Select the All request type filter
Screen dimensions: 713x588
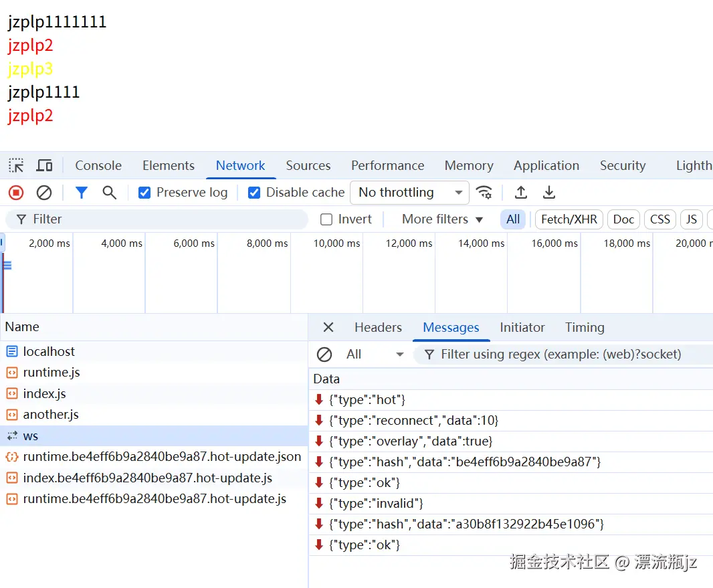click(x=514, y=219)
